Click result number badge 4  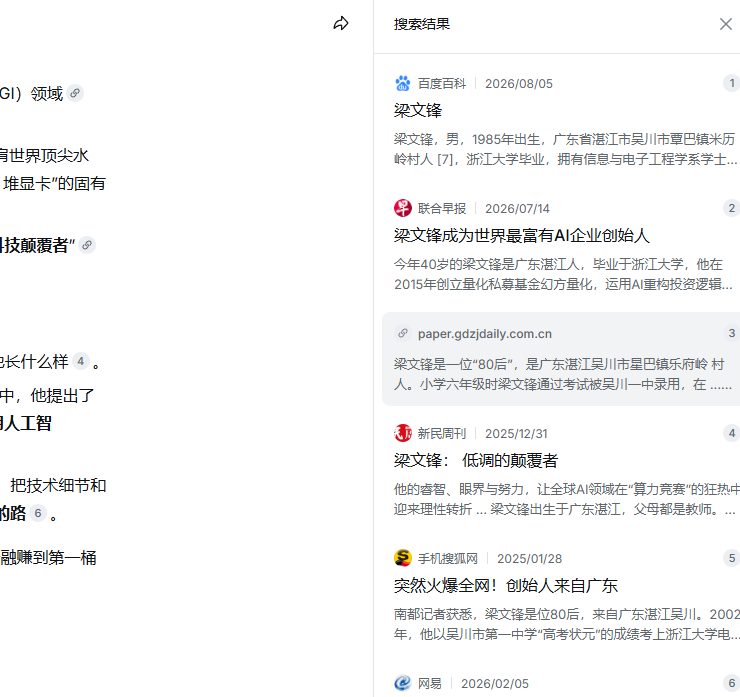tap(732, 433)
